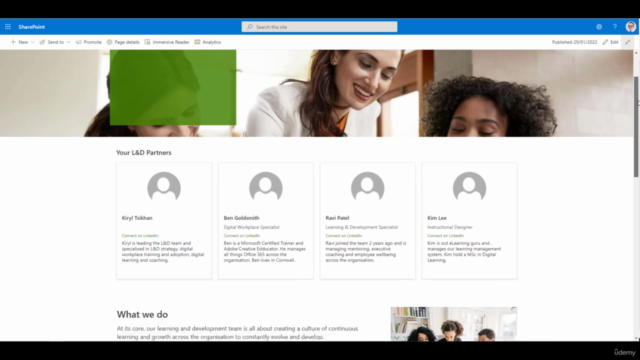The width and height of the screenshot is (640, 360).
Task: Click the Ben Goldsmith name
Action: pos(241,218)
